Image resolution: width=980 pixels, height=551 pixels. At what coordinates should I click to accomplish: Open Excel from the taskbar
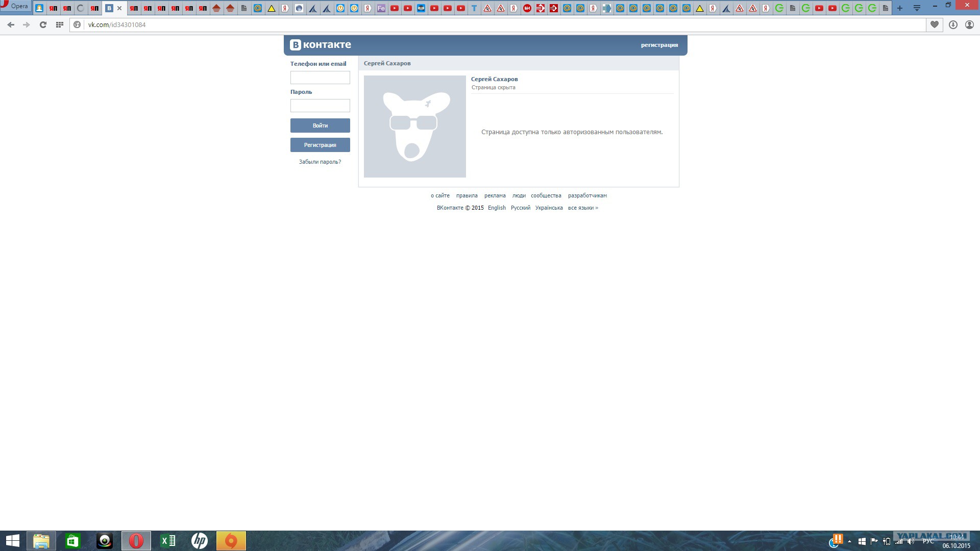168,541
